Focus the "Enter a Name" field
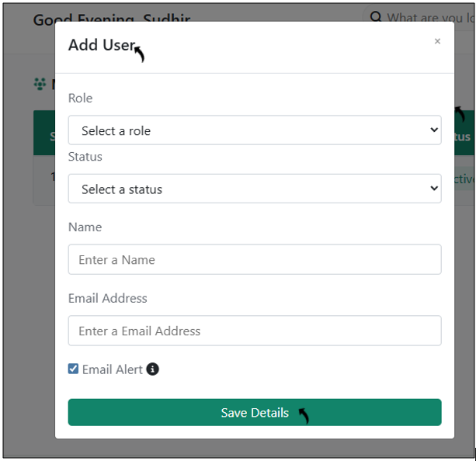This screenshot has height=461, width=476. point(255,259)
